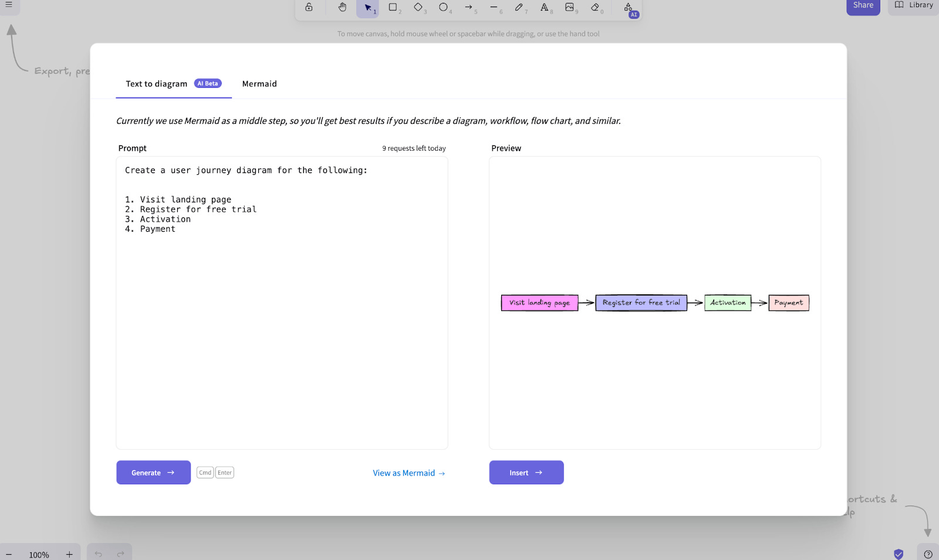Open View as Mermaid link
Screen dimensions: 939x560
(x=408, y=473)
